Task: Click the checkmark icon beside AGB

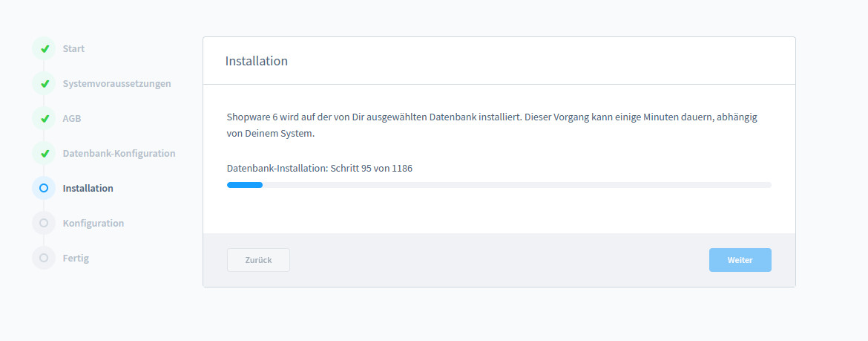Action: (x=44, y=119)
